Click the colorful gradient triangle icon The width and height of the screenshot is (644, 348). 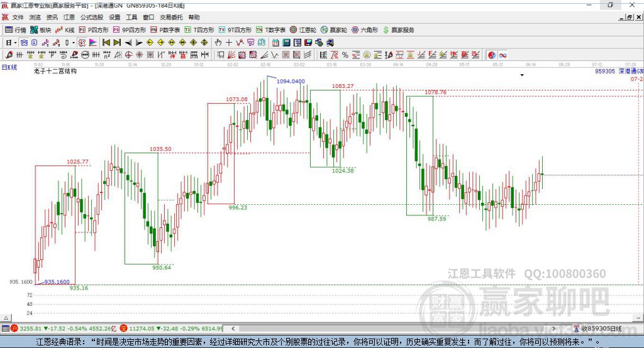click(93, 43)
